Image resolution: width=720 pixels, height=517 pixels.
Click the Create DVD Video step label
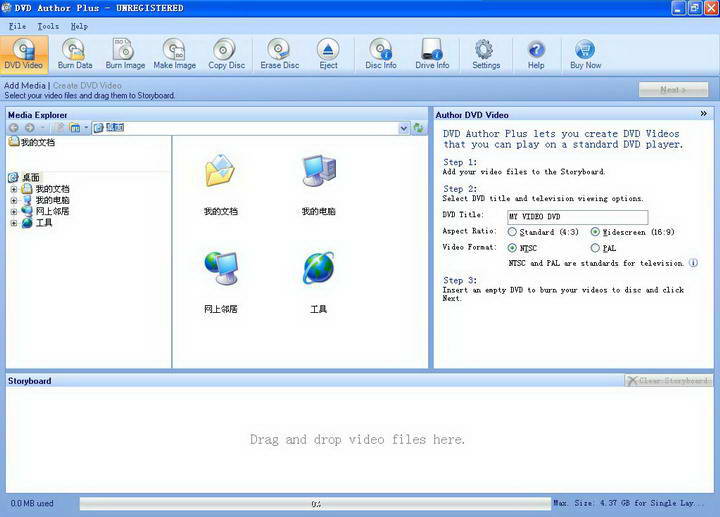(x=87, y=85)
